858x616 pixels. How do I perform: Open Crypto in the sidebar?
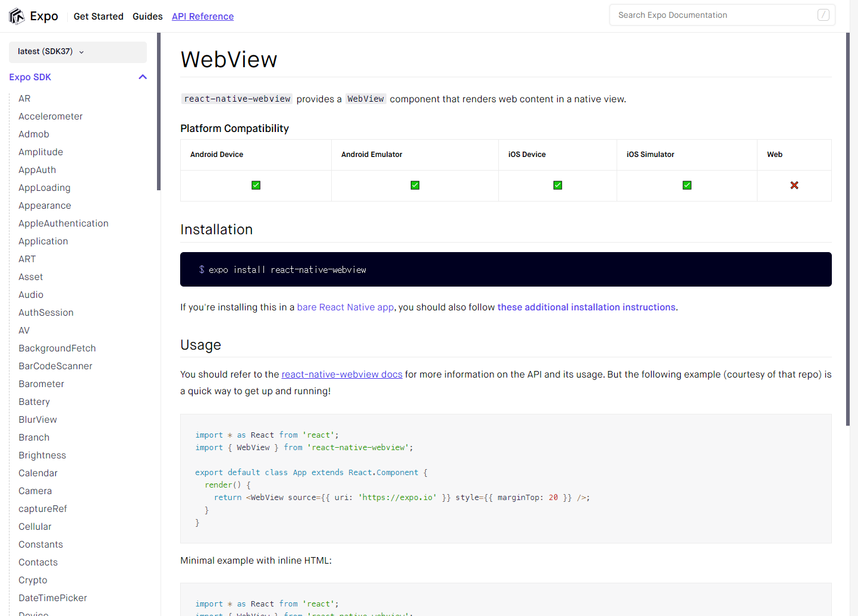click(33, 580)
